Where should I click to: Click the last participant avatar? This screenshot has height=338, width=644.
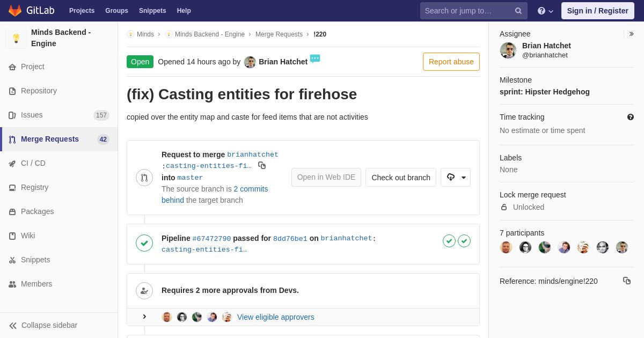[622, 247]
